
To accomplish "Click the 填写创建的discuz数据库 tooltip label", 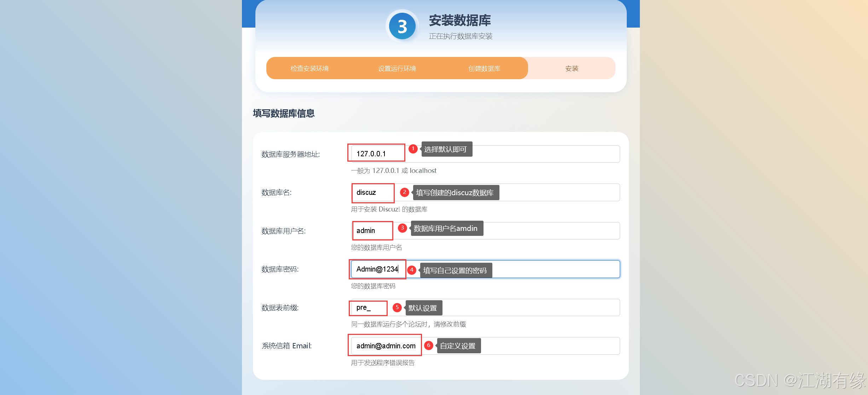I will [455, 193].
